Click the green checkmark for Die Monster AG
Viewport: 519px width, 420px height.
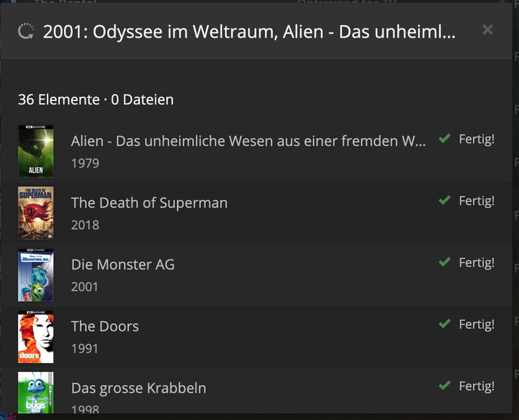click(444, 262)
